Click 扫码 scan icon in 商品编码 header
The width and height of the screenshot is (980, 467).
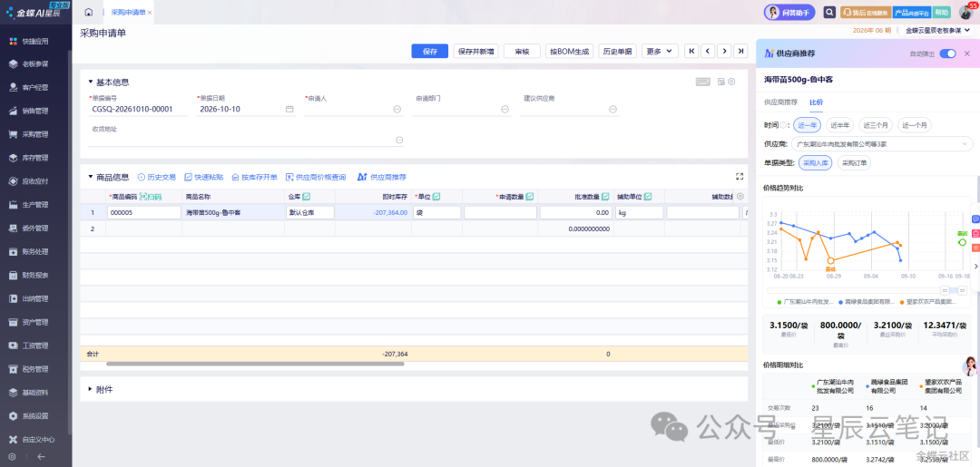(151, 197)
